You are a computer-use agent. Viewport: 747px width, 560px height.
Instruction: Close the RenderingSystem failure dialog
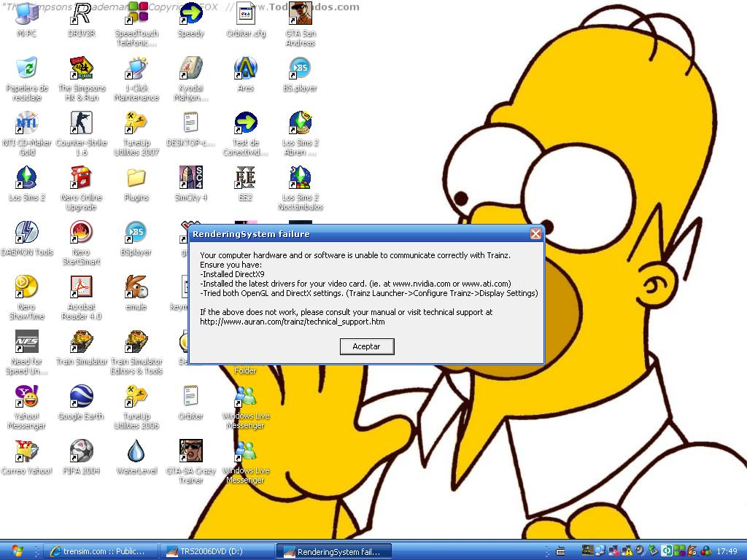click(x=535, y=234)
